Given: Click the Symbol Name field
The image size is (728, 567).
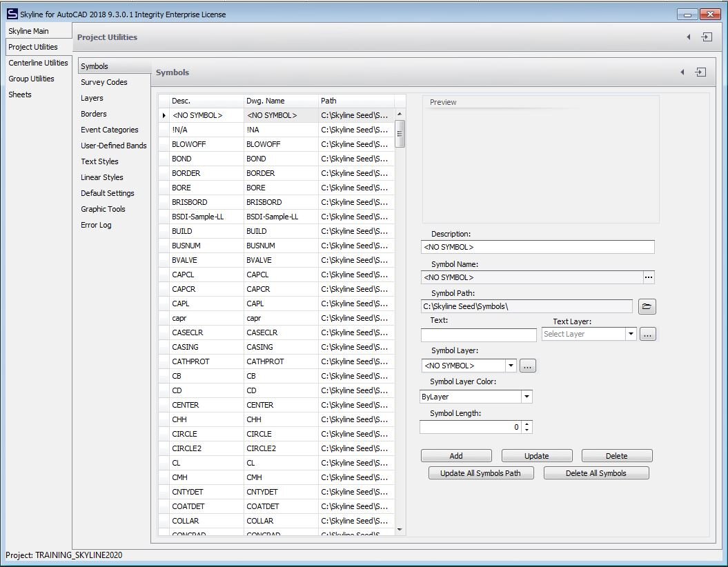Looking at the screenshot, I should click(532, 277).
